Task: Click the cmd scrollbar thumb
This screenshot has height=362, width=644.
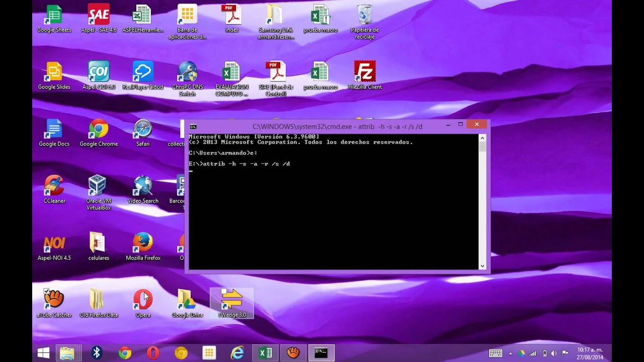Action: [x=482, y=147]
